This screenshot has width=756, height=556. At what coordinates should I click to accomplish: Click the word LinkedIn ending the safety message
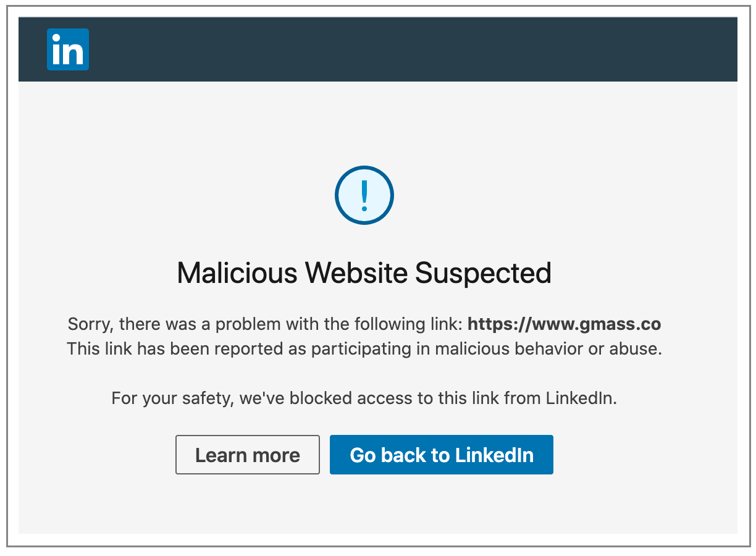pyautogui.click(x=581, y=398)
